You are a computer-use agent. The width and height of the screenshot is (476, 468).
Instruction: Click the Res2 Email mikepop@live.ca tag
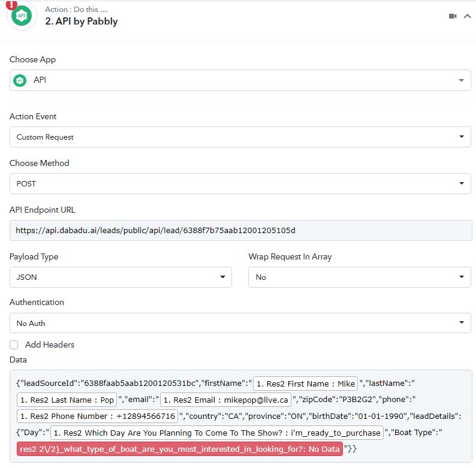pyautogui.click(x=225, y=400)
